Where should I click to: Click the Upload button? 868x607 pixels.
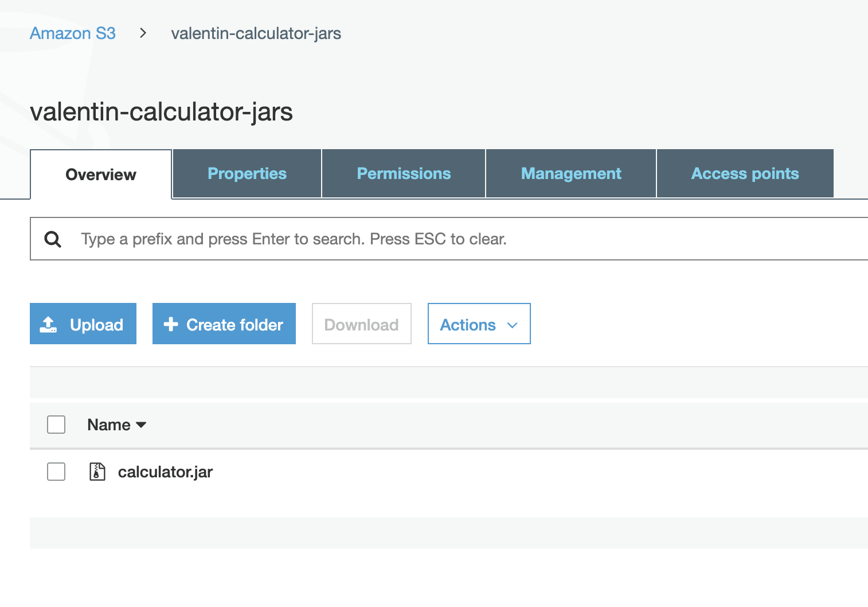(83, 324)
